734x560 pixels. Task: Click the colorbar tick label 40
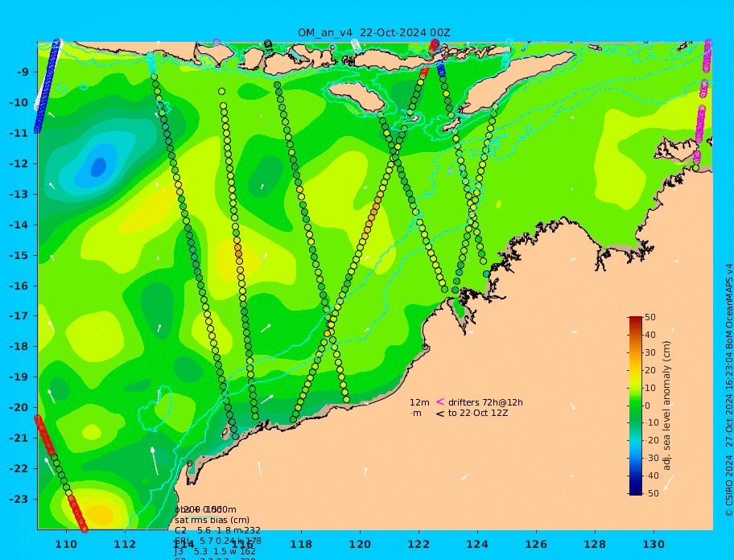pyautogui.click(x=650, y=335)
